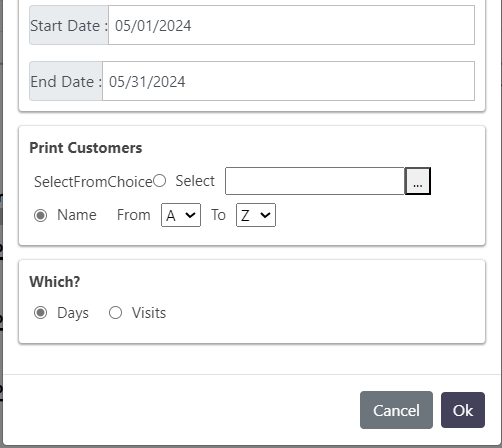Switch to the Visits radio option
This screenshot has height=448, width=502.
[x=115, y=313]
